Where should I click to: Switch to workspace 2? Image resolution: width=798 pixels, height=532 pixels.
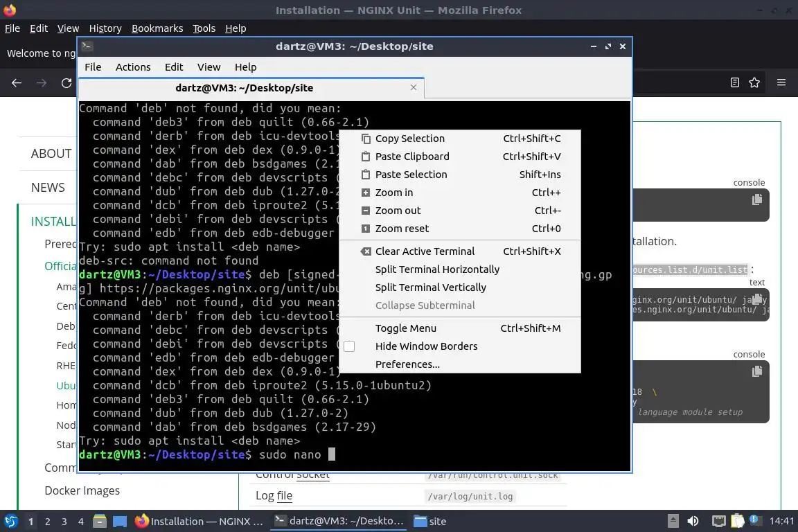pyautogui.click(x=47, y=522)
